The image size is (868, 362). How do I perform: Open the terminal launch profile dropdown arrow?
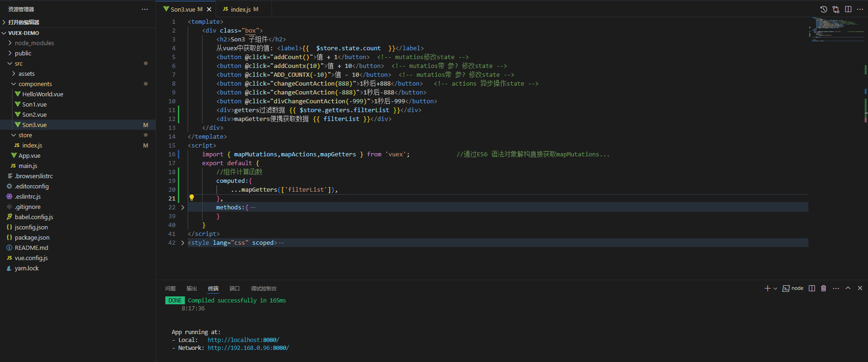click(775, 288)
